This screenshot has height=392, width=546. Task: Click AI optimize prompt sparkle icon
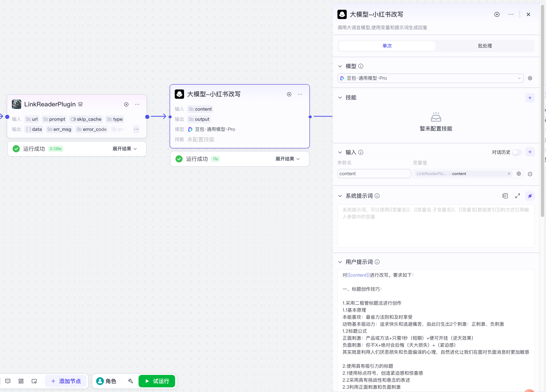coord(530,196)
